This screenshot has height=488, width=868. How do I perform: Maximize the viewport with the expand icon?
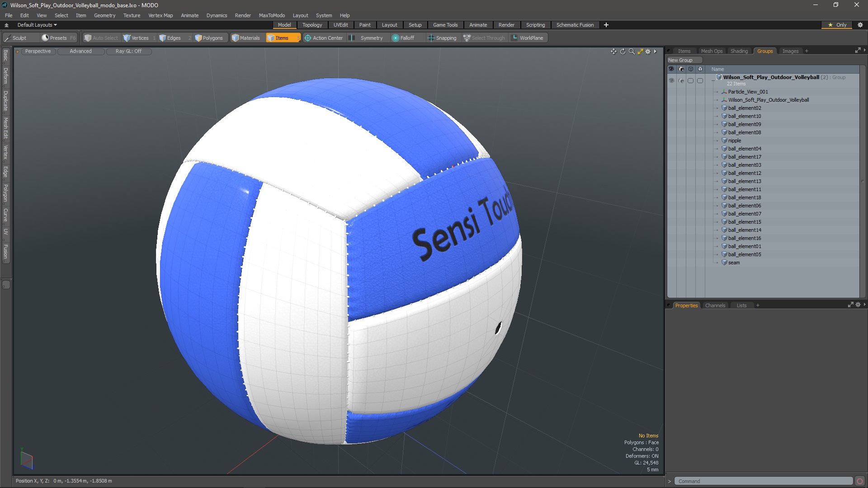coord(640,52)
